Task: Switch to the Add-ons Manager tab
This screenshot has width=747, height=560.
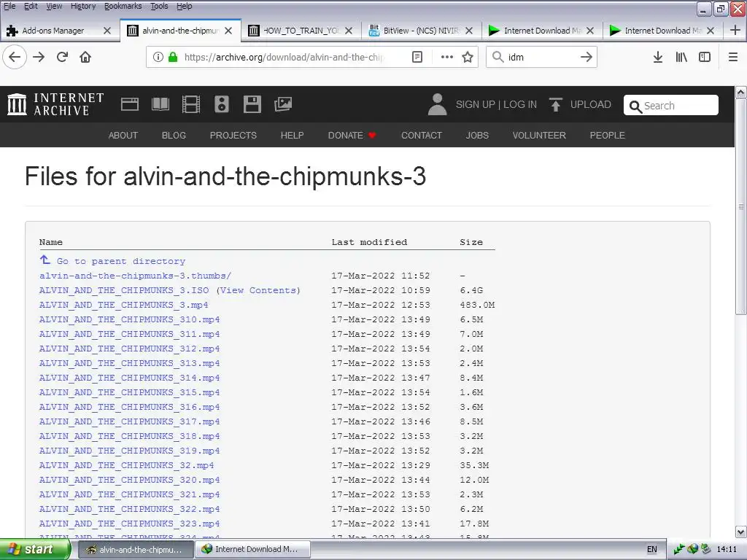Action: pos(53,31)
